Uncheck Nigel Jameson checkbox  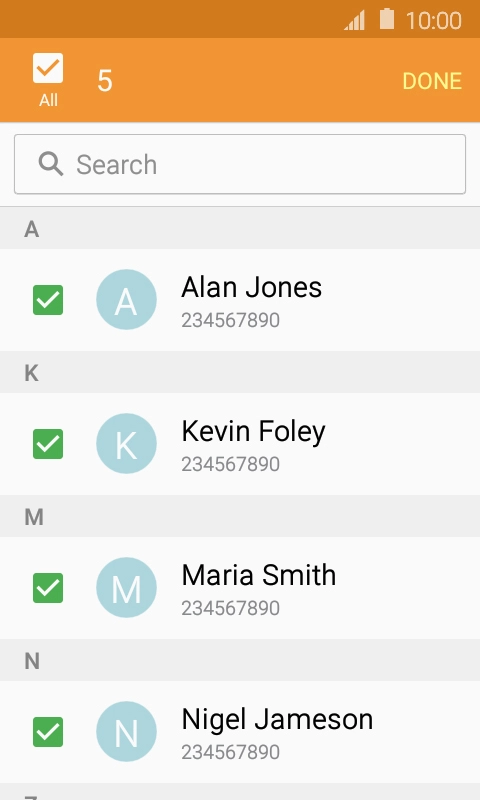(x=48, y=732)
